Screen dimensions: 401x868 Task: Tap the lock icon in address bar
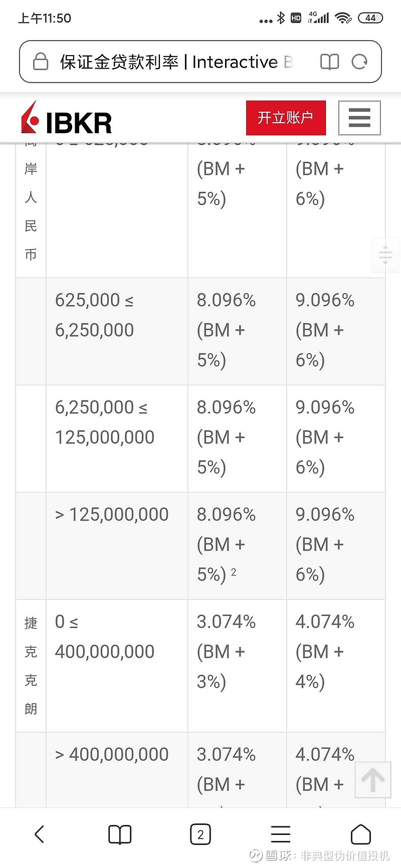(x=40, y=62)
